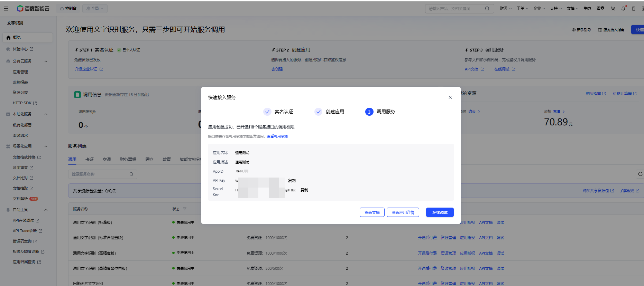Viewport: 644px width, 286px height.
Task: Open 文档抽取 in sidebar
Action: point(23,189)
